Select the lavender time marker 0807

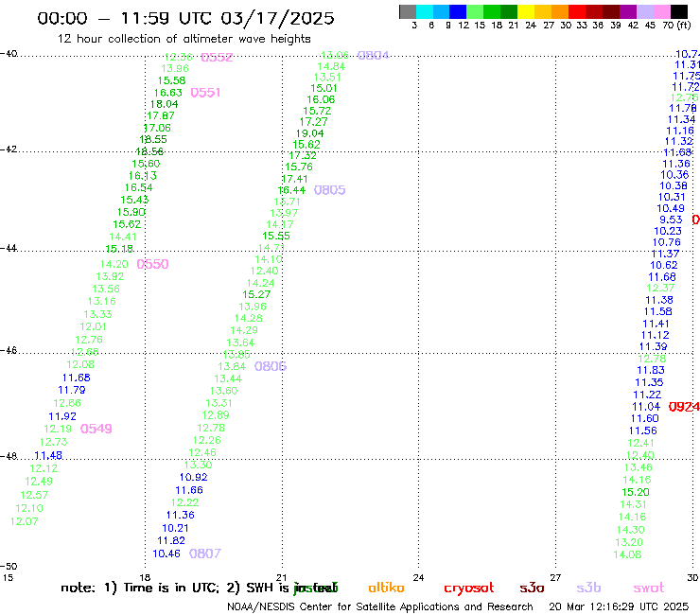(205, 553)
